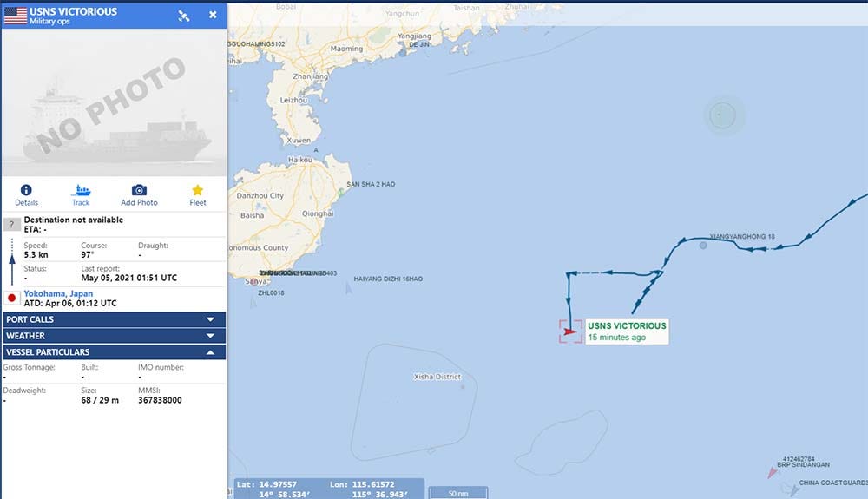Expand the PORT CALLS section
Screen dimensions: 868x499
pos(115,319)
